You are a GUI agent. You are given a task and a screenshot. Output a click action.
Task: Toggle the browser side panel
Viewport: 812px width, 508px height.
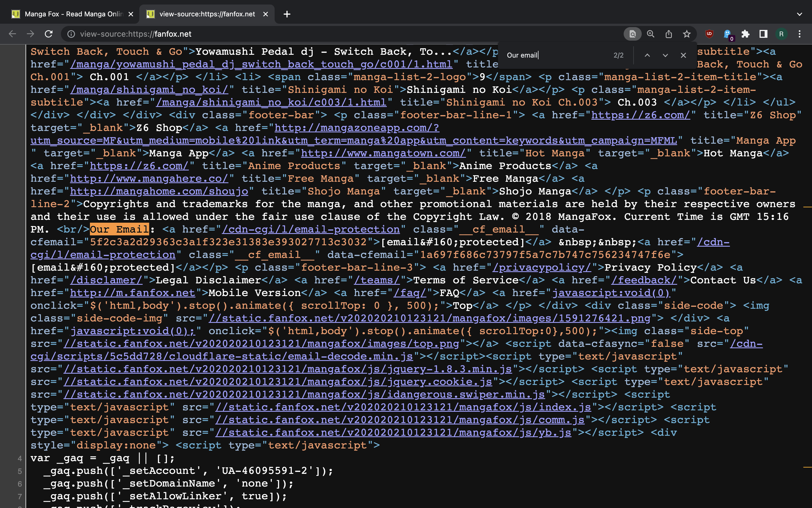763,34
